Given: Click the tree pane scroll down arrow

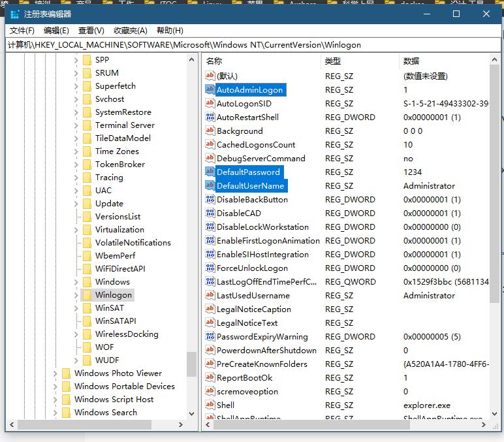Looking at the screenshot, I should point(191,414).
